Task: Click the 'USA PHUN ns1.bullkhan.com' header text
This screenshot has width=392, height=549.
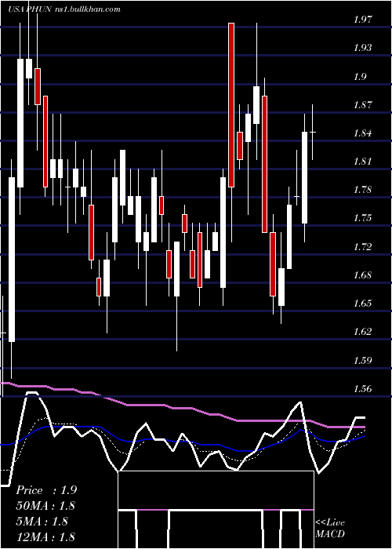Action: coord(64,9)
